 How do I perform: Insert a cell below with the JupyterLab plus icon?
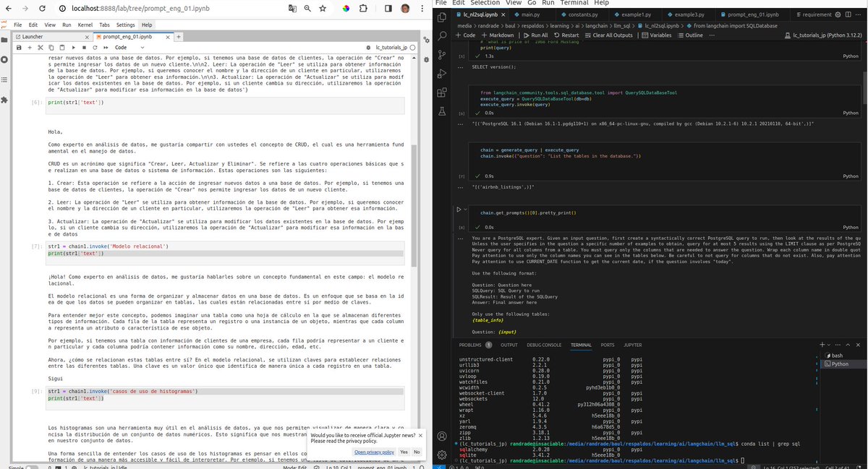[x=30, y=47]
